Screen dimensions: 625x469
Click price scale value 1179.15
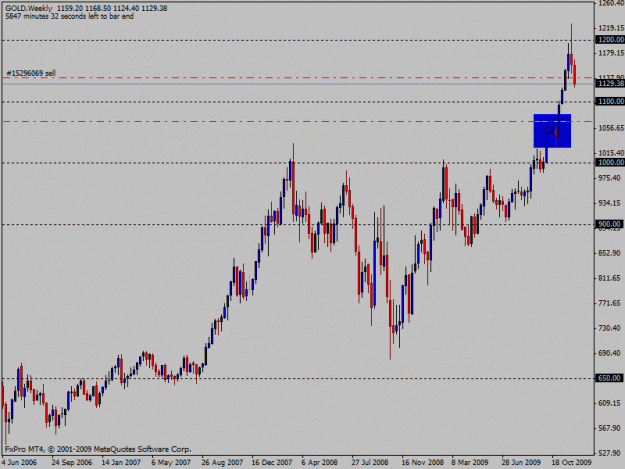611,53
